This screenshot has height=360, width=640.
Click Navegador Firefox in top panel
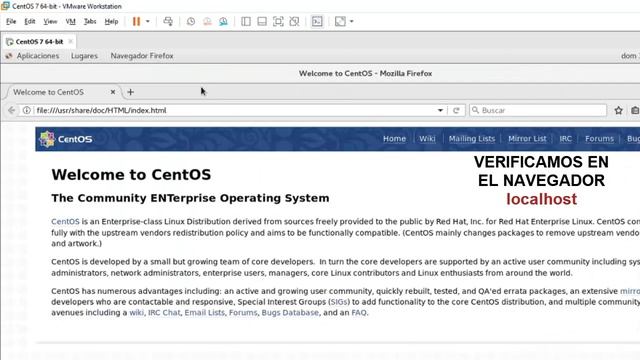[x=142, y=56]
